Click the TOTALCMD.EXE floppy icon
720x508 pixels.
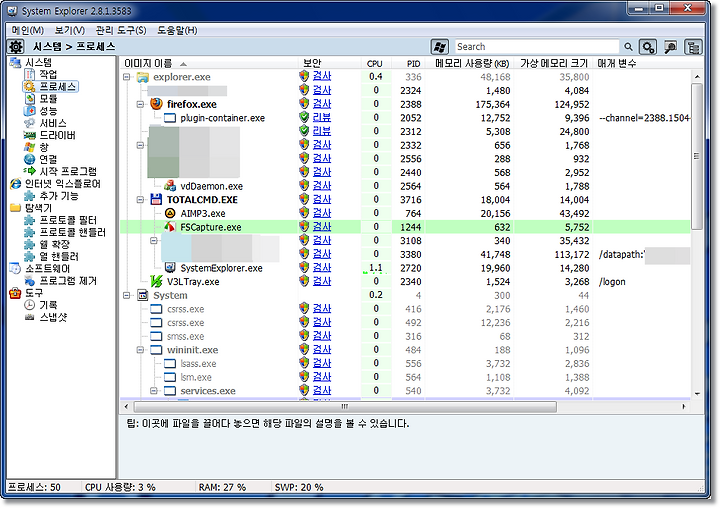(156, 199)
